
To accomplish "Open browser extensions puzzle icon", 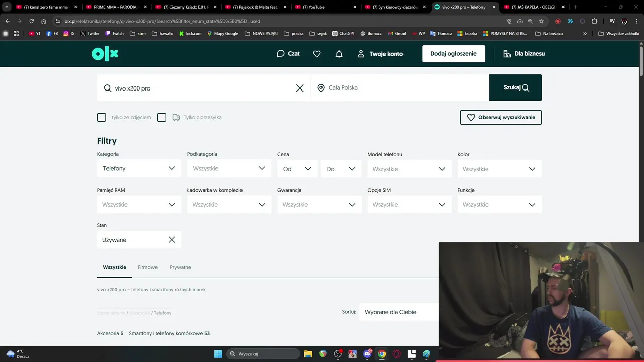I will coord(595,21).
